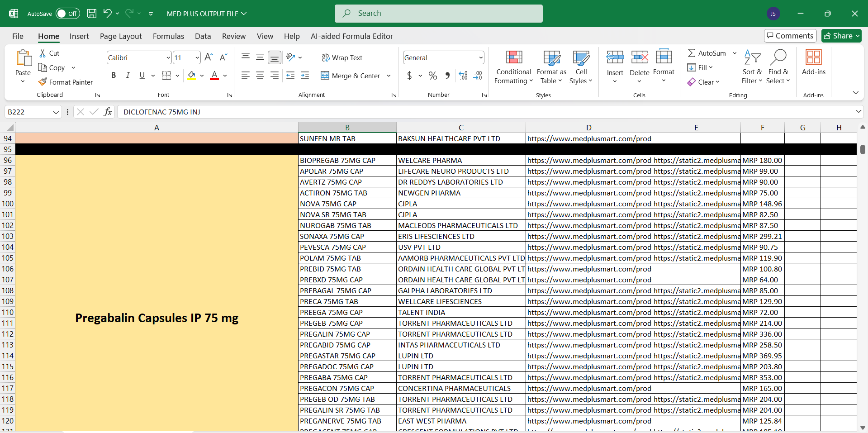Apply the yellow Fill Color
Image resolution: width=868 pixels, height=433 pixels.
point(191,76)
